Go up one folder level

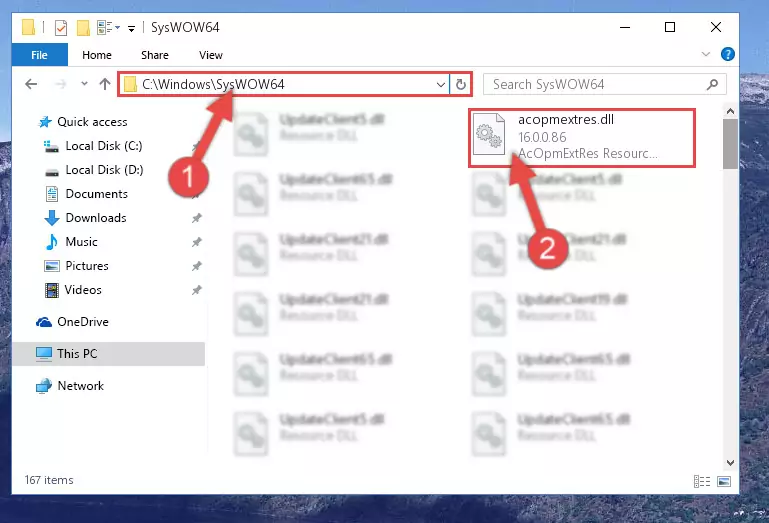click(104, 84)
